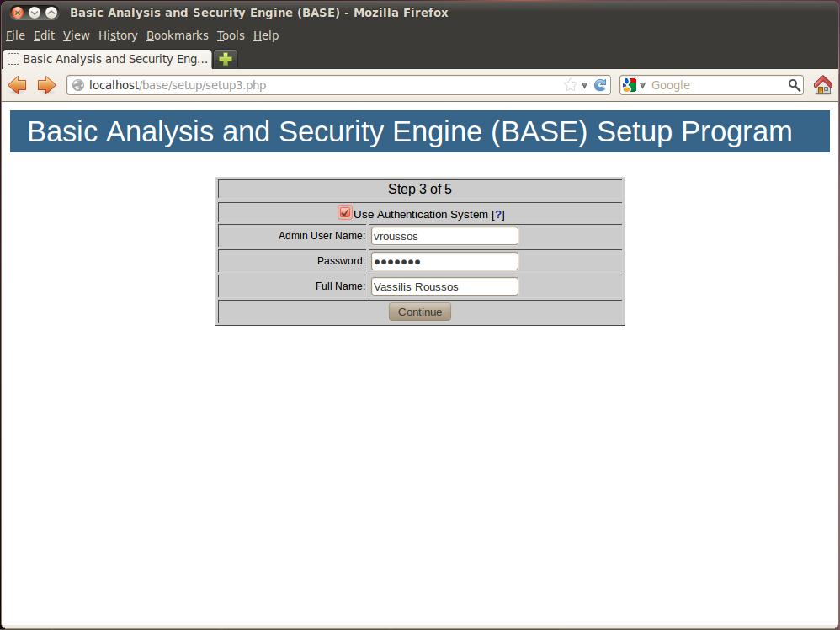Click the browser Back arrow
This screenshot has height=630, width=840.
coord(17,85)
